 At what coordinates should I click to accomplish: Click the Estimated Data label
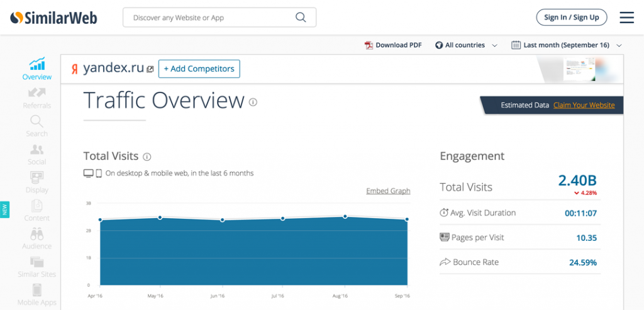525,105
